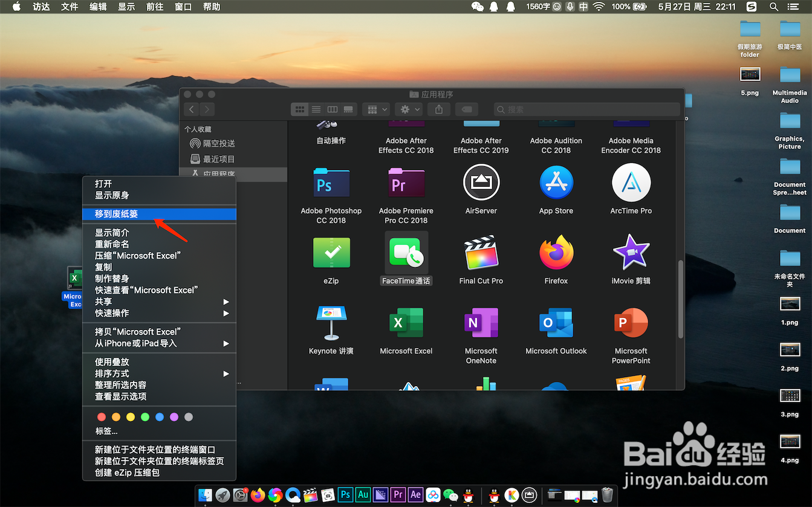Click the Finder window vertical scrollbar
The height and width of the screenshot is (507, 812).
[681, 299]
